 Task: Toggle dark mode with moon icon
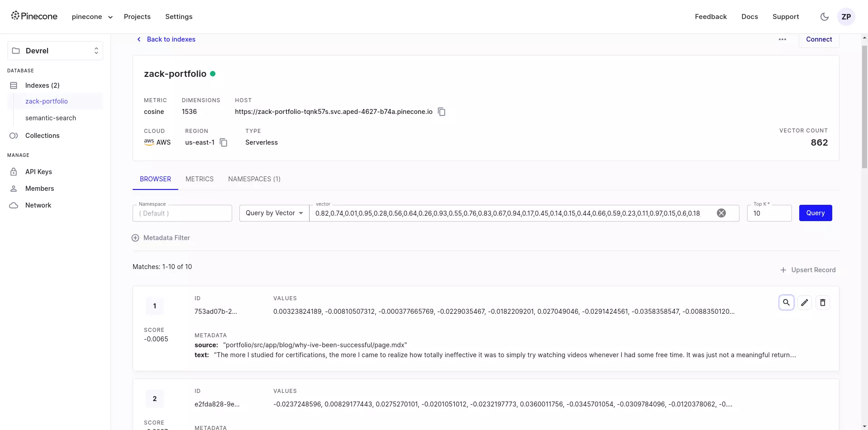(x=824, y=17)
